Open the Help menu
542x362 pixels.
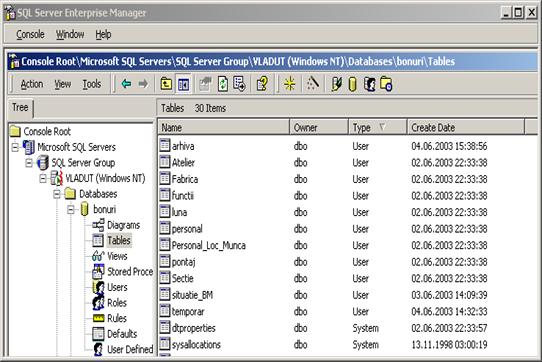[x=103, y=35]
